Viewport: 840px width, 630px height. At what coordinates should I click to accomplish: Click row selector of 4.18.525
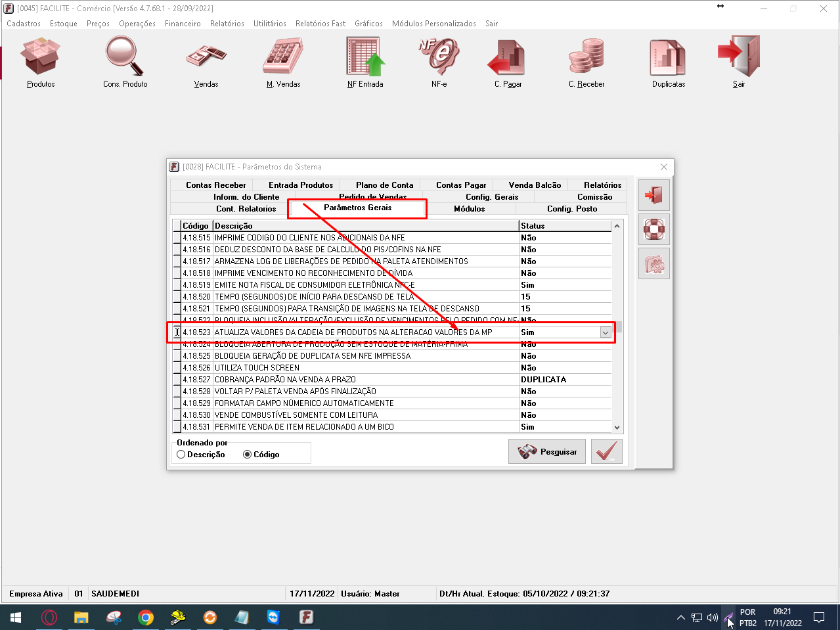(x=177, y=356)
